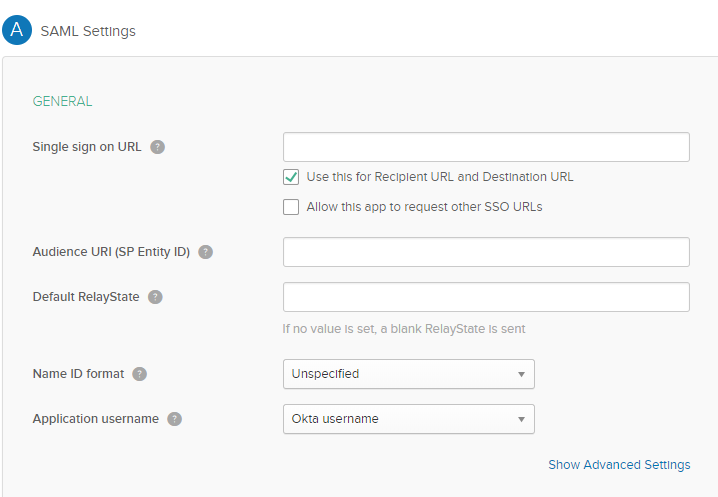Image resolution: width=718 pixels, height=497 pixels.
Task: Select the Default RelayState input field
Action: pos(486,297)
